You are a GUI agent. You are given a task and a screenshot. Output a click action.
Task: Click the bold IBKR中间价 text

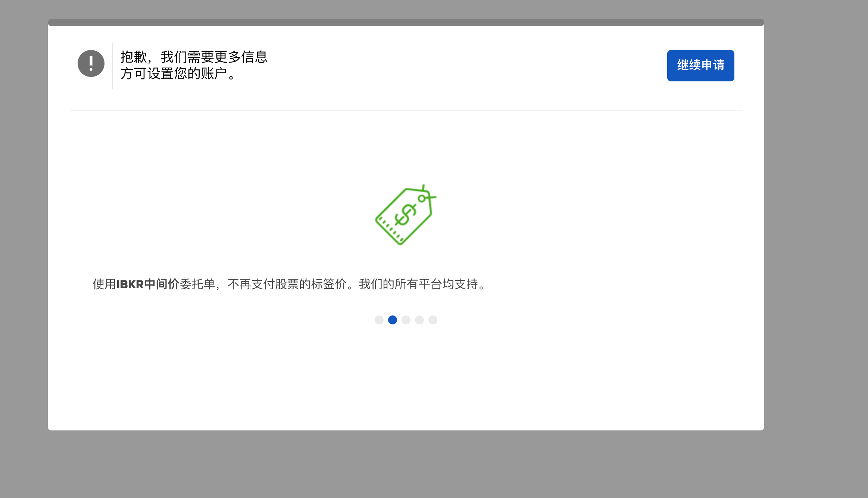(148, 285)
